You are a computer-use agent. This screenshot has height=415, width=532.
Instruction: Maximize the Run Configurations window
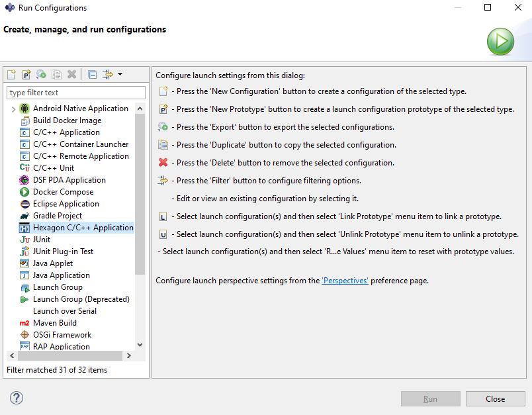[x=488, y=7]
